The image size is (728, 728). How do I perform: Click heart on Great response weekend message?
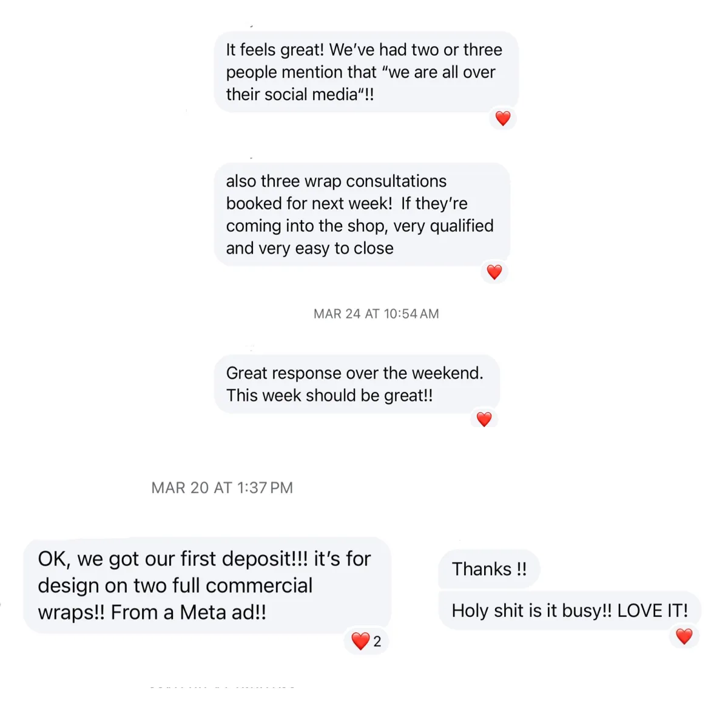pyautogui.click(x=484, y=419)
